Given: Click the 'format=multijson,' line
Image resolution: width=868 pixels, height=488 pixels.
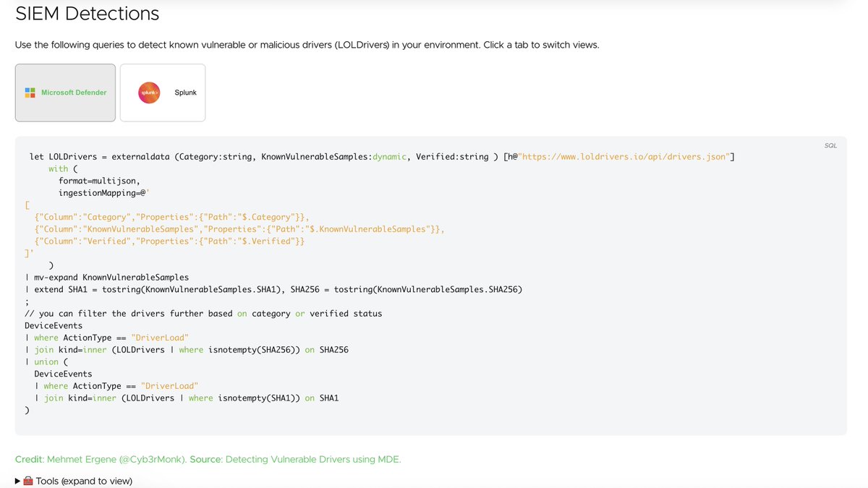Looking at the screenshot, I should (x=99, y=181).
